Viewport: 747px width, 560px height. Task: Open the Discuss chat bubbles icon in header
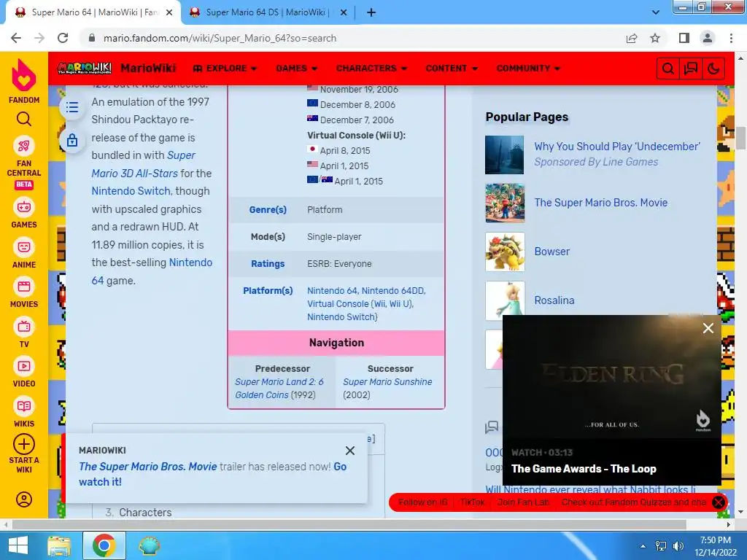click(x=690, y=69)
